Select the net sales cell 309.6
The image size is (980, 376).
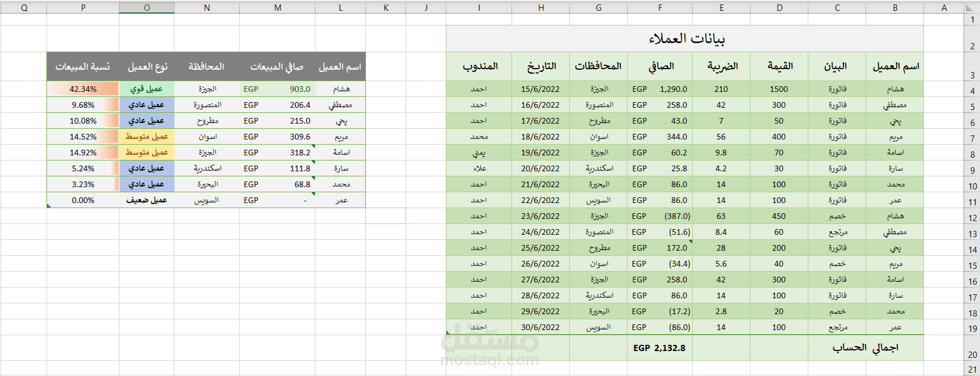[x=278, y=137]
